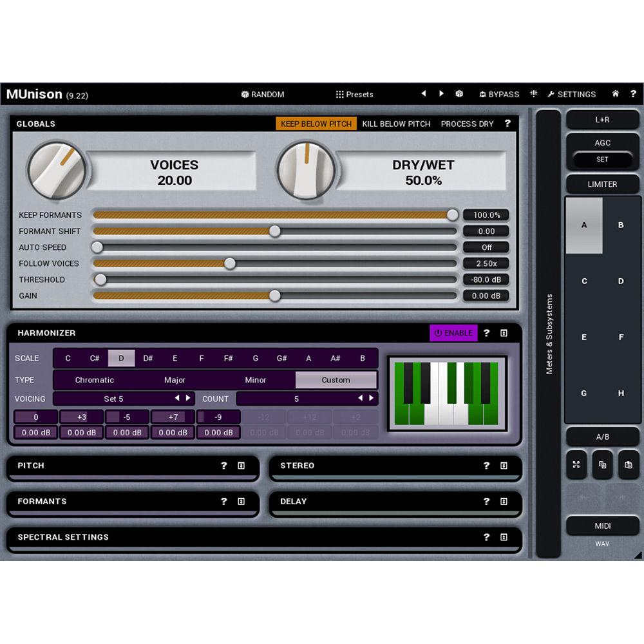Toggle BYPASS in the top toolbar

(500, 94)
